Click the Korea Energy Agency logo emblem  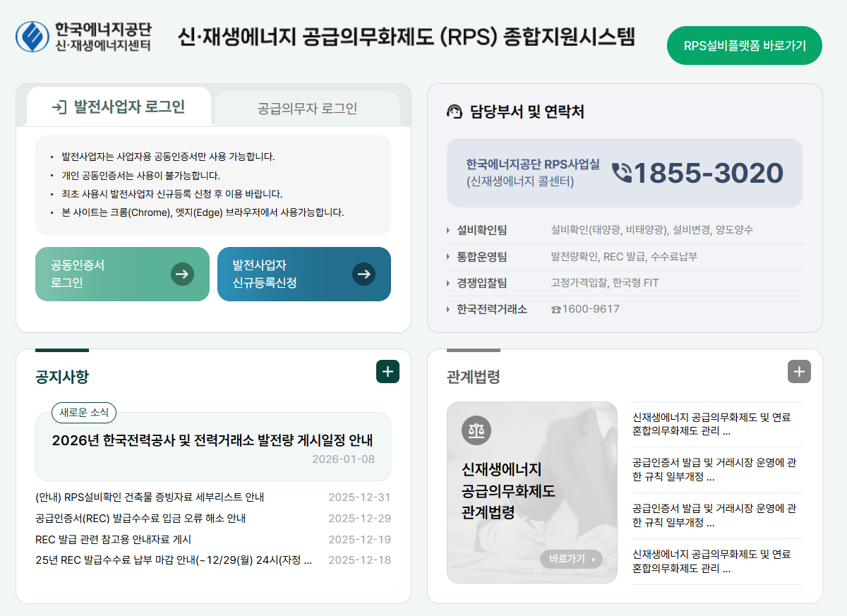33,37
